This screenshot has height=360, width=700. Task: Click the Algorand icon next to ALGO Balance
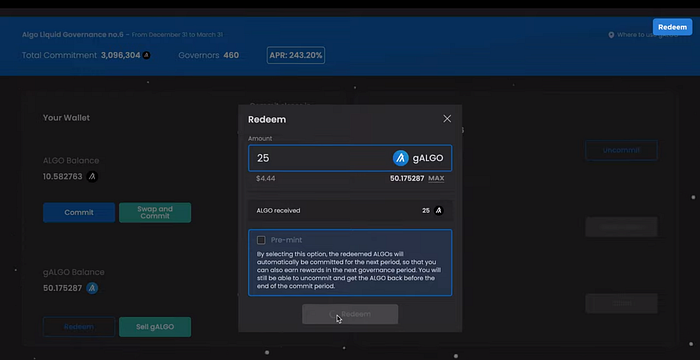pyautogui.click(x=92, y=176)
